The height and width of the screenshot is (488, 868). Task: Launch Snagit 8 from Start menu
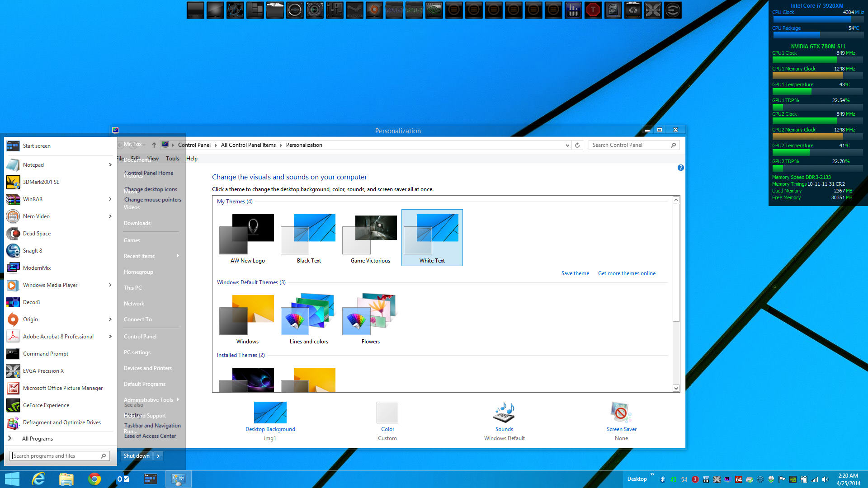pyautogui.click(x=33, y=251)
